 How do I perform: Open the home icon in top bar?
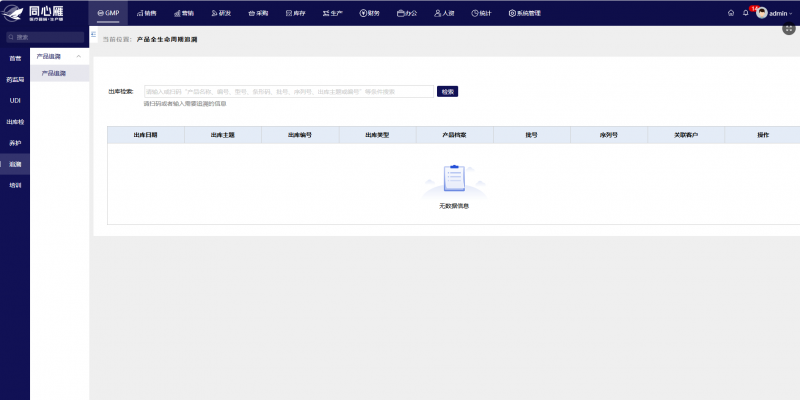click(x=731, y=13)
